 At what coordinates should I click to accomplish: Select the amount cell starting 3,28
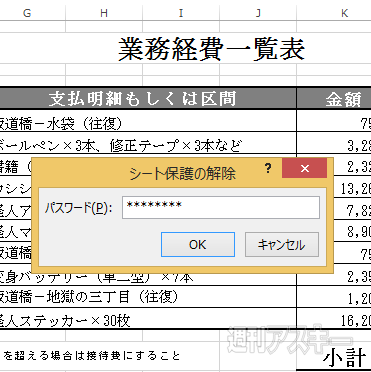(x=334, y=143)
